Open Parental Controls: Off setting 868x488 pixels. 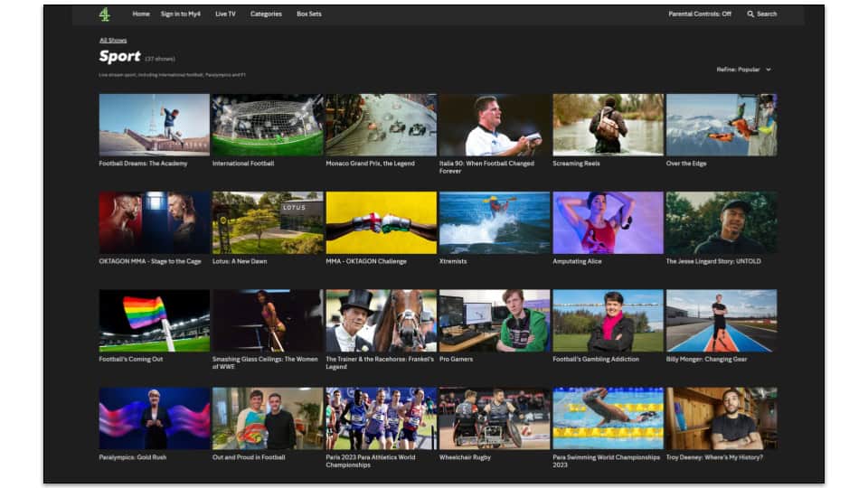tap(699, 14)
